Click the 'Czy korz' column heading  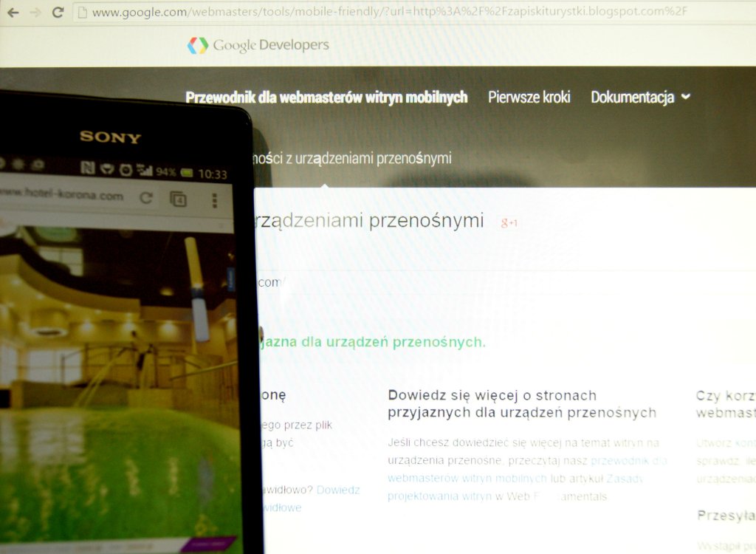[726, 396]
